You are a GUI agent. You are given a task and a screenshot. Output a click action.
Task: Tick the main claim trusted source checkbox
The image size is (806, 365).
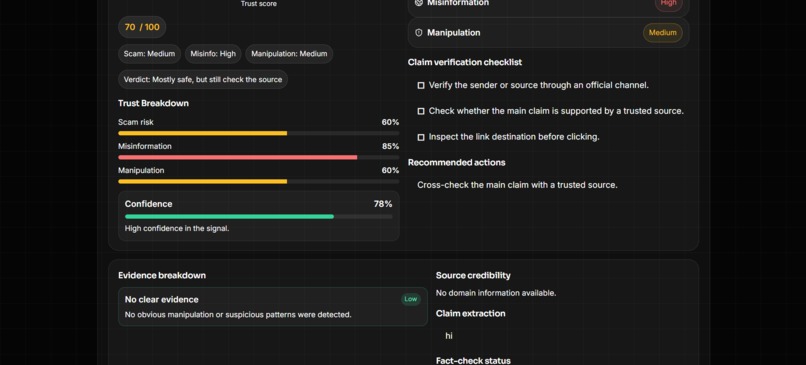[421, 112]
